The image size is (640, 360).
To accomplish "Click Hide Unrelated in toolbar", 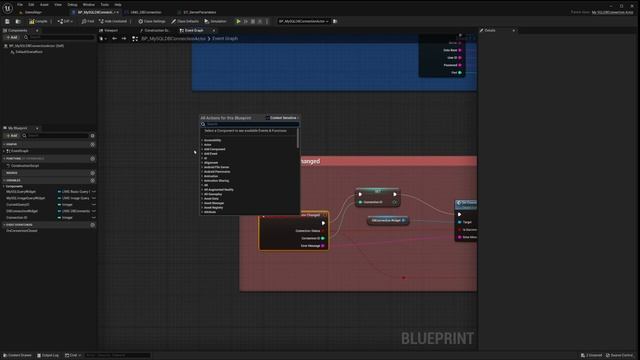I will point(113,21).
